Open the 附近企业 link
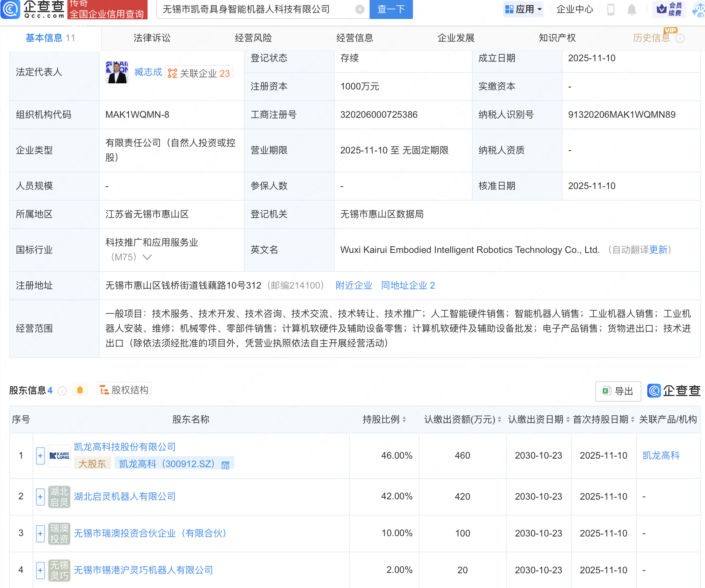Image resolution: width=705 pixels, height=588 pixels. [354, 285]
